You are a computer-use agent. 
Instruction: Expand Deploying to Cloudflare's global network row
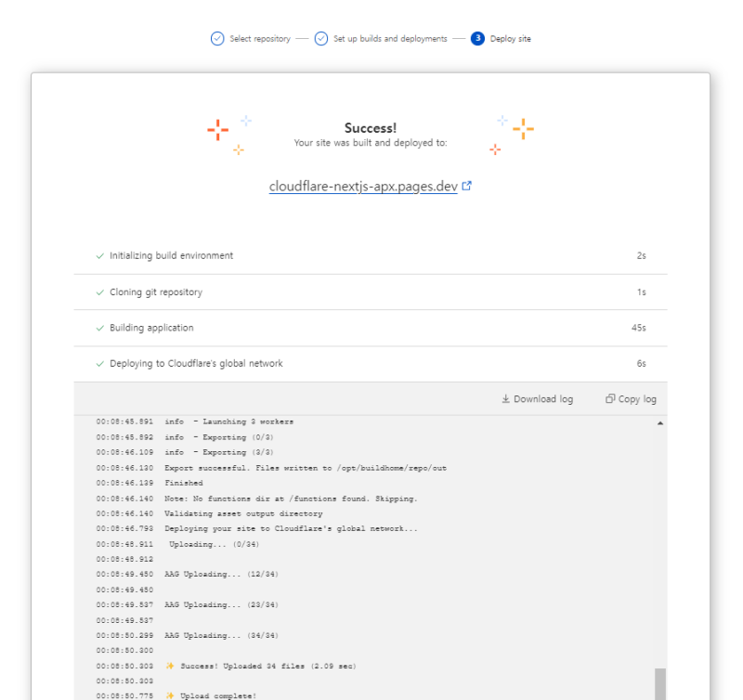[371, 364]
